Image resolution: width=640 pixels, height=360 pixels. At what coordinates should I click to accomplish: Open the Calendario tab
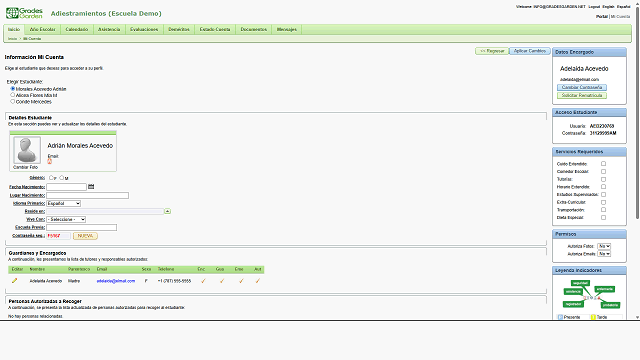point(77,29)
